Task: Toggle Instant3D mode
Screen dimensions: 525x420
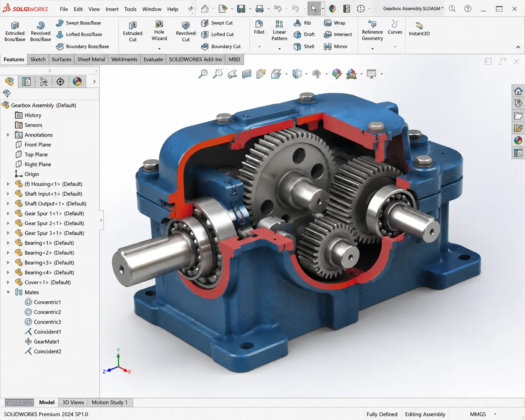Action: click(x=419, y=28)
